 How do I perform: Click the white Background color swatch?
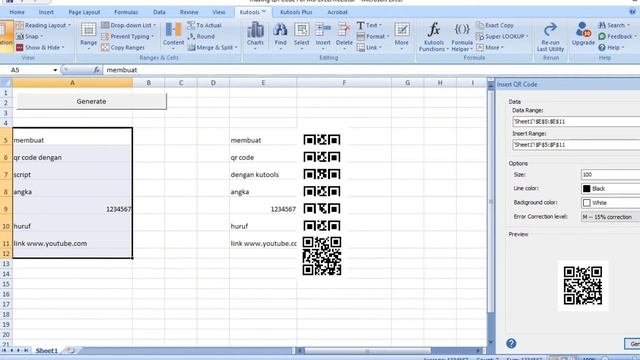coord(587,202)
